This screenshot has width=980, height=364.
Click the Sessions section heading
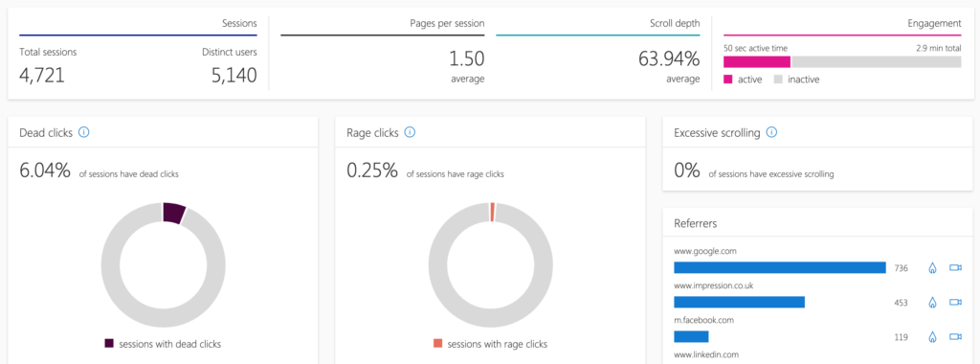239,24
